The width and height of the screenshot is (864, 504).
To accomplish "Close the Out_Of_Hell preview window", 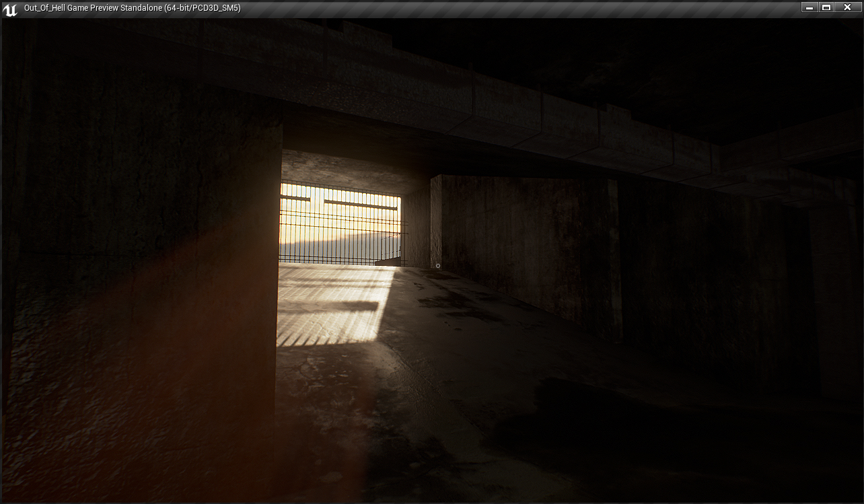I will [x=847, y=7].
